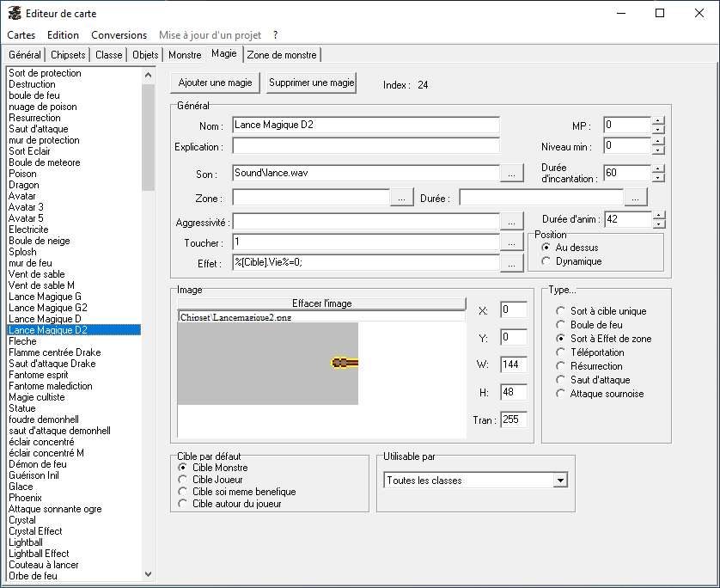Open the Conversions menu
This screenshot has height=588, width=720.
click(x=119, y=35)
